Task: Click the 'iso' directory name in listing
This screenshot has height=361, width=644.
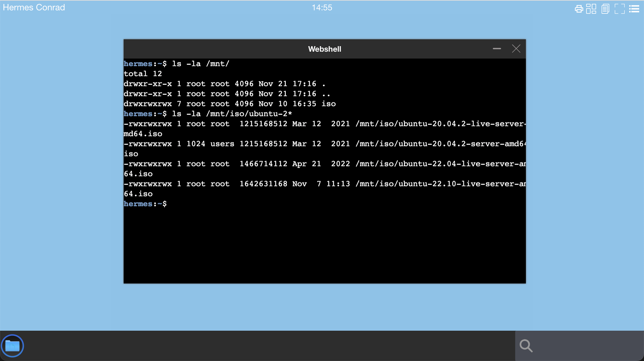Action: point(329,104)
